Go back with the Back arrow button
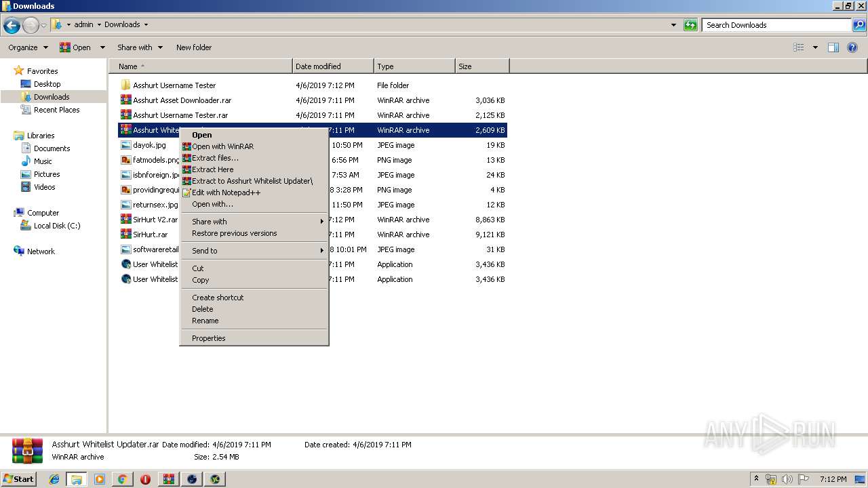 [12, 25]
